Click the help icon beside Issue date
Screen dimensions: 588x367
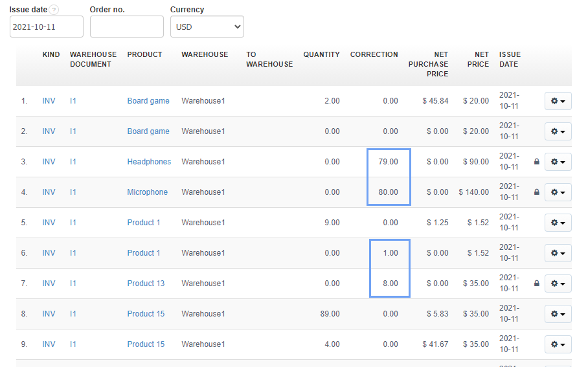click(x=54, y=10)
